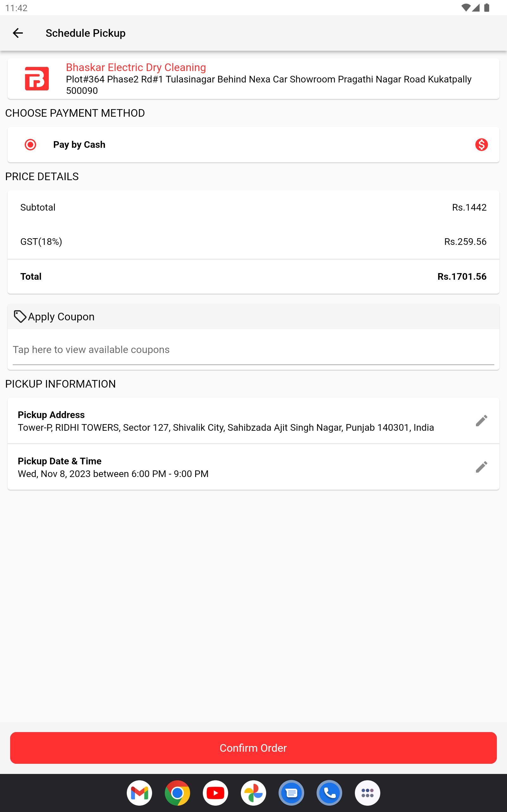The image size is (507, 812).
Task: Edit Pickup Date & Time with the pencil icon
Action: pos(481,467)
